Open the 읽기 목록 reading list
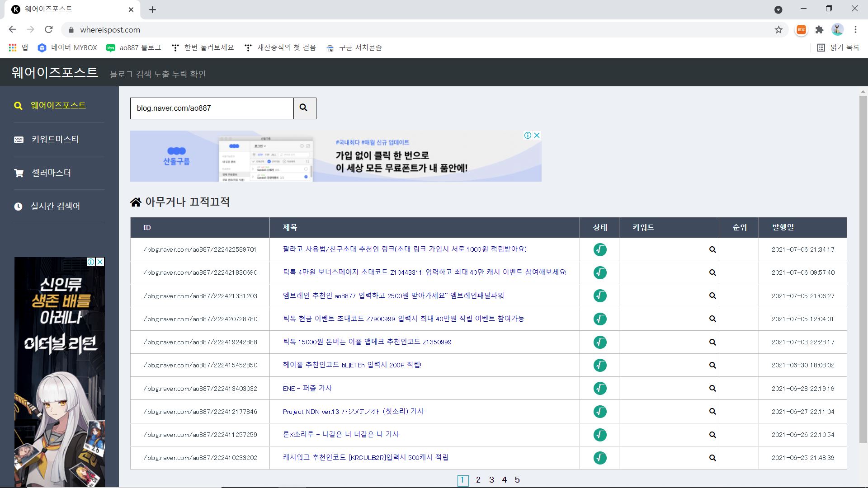This screenshot has height=488, width=868. (x=839, y=48)
